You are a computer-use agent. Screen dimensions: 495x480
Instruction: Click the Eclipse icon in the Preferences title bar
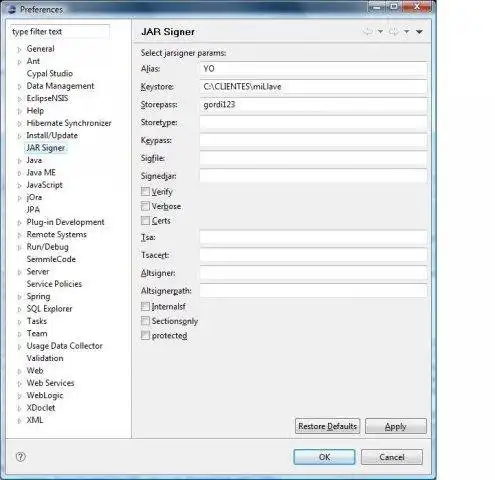coord(12,9)
